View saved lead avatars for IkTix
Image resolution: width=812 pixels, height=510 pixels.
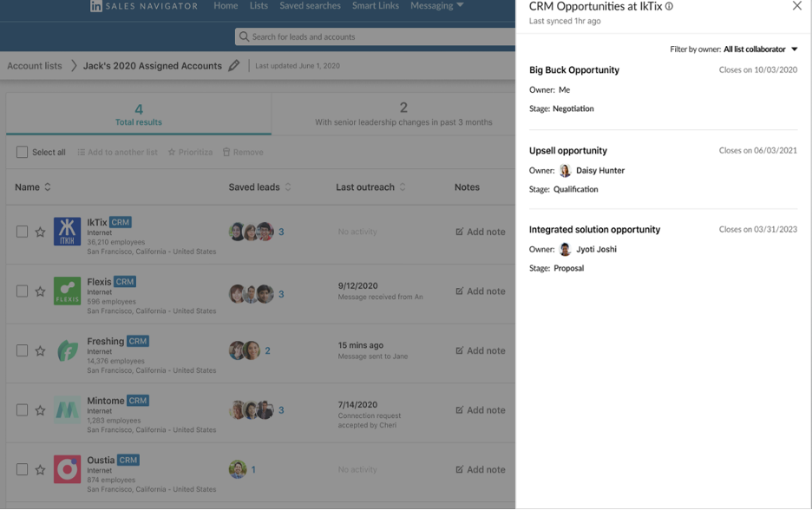252,232
